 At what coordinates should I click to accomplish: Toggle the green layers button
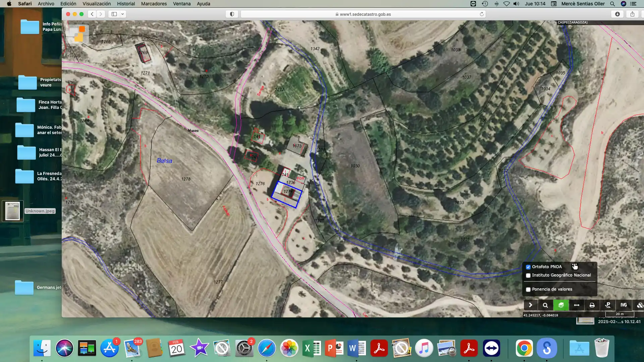[x=561, y=305]
